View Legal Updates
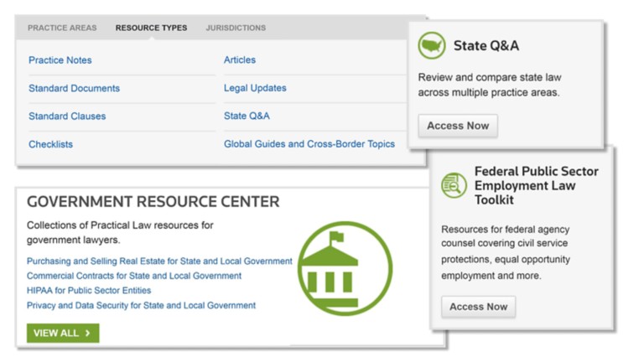 255,88
